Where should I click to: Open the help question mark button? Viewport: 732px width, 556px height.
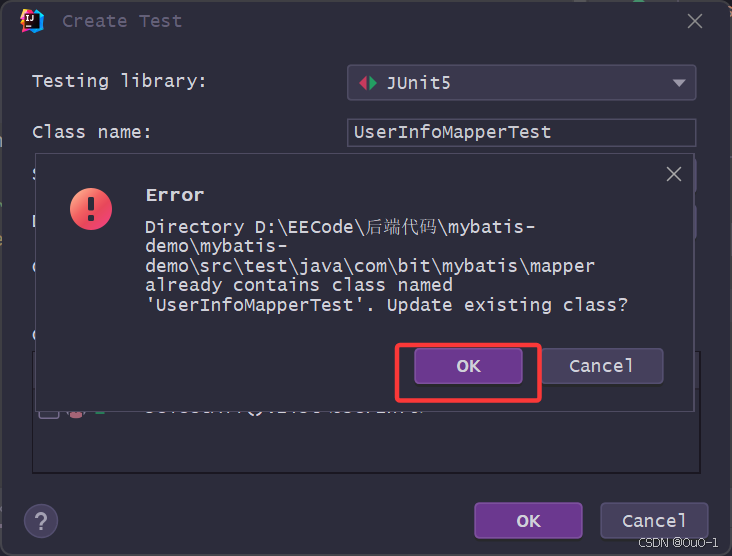(x=41, y=521)
